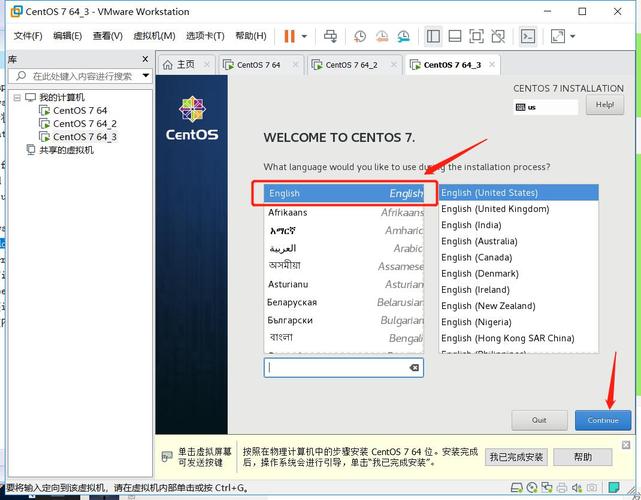641x500 pixels.
Task: Select CentOS 7 64 in library tree
Action: pyautogui.click(x=80, y=110)
